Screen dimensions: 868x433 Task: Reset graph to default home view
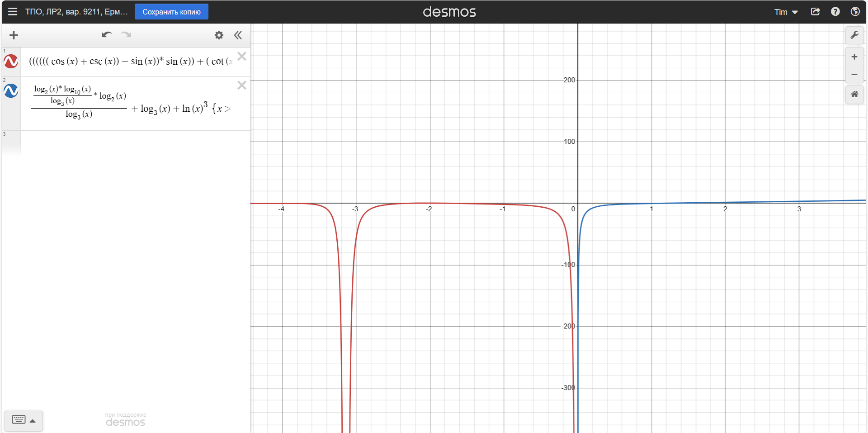pos(854,95)
